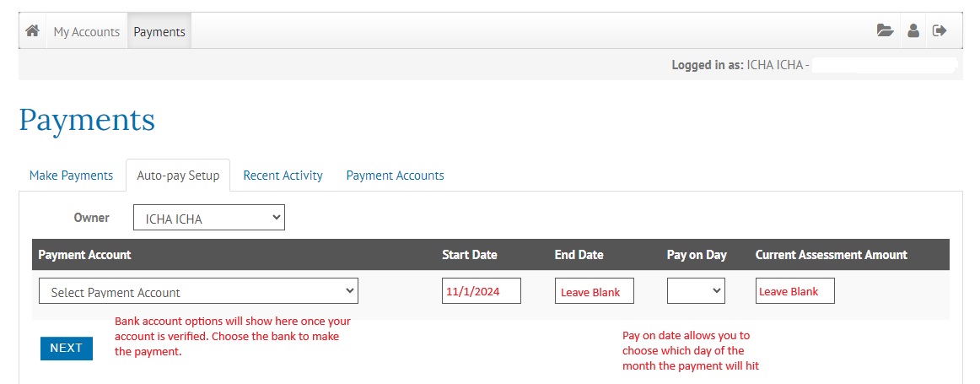This screenshot has width=980, height=384.
Task: Open the Select Payment Account dropdown
Action: click(x=198, y=291)
